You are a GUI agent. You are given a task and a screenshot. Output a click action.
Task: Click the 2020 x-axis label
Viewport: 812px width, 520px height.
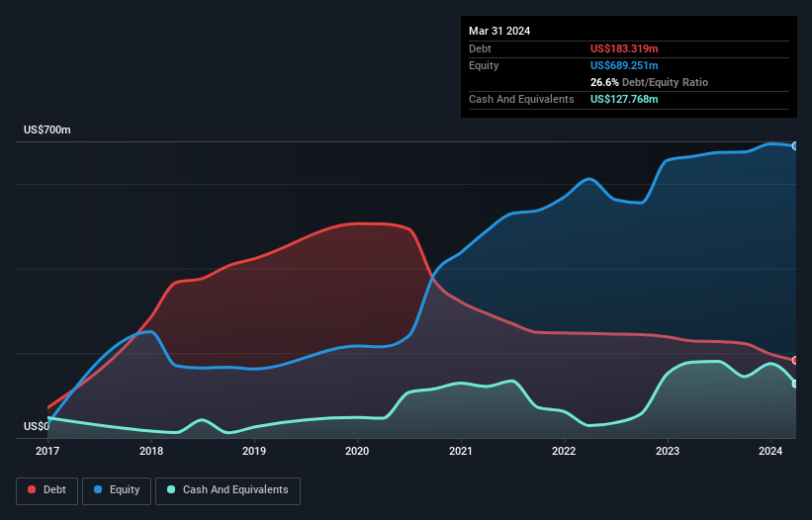click(x=357, y=451)
